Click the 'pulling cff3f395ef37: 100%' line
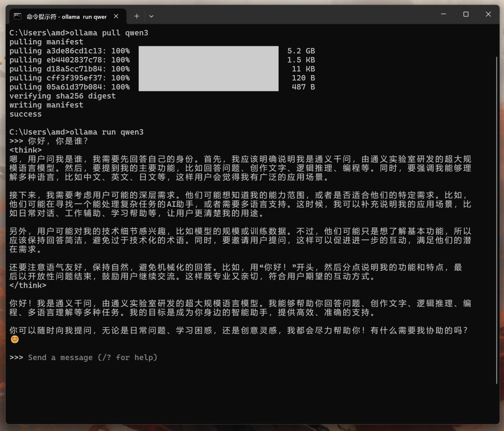This screenshot has width=504, height=431. pyautogui.click(x=70, y=78)
